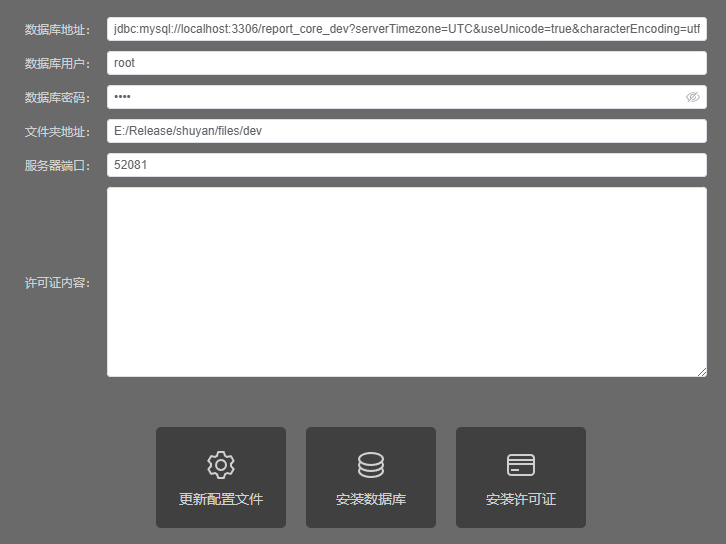Click the 数据库密码 label
The image size is (726, 544).
coord(57,97)
